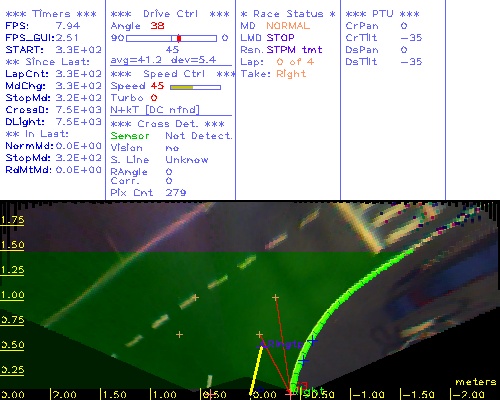
Task: Click the FPS 7.94 readout
Action: 68,26
